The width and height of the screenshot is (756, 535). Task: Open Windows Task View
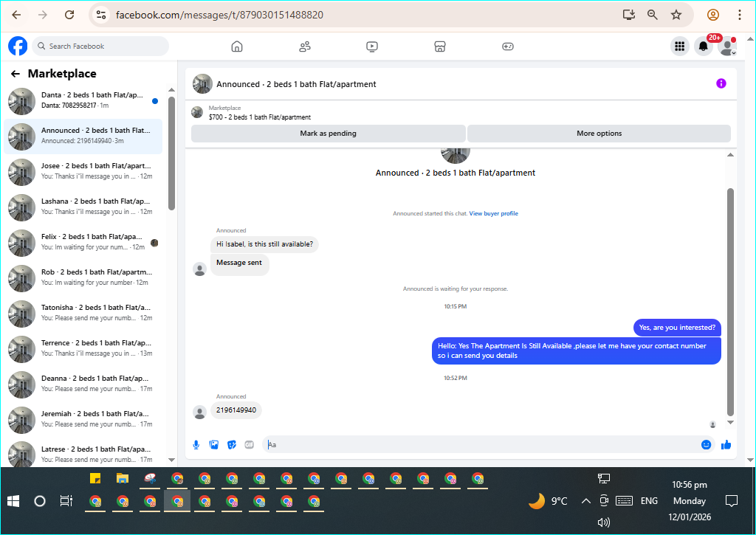click(66, 501)
